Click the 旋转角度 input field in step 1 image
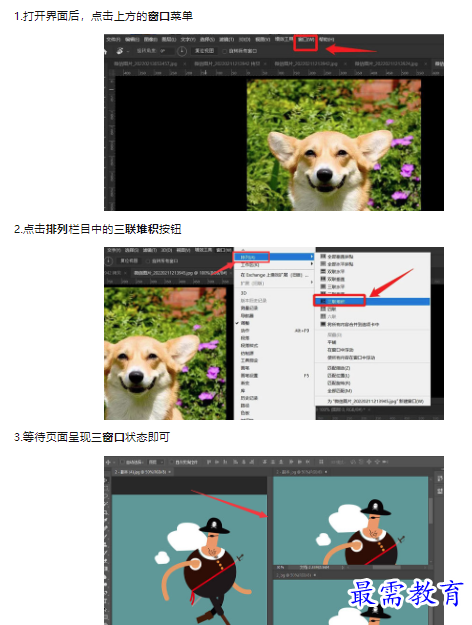Screen dimensions: 472x625 click(166, 51)
